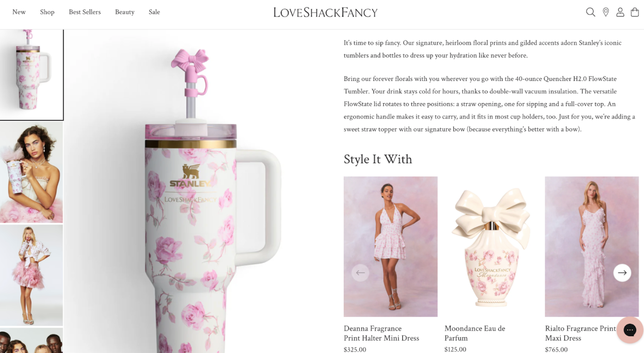
Task: Open the Sale menu
Action: pyautogui.click(x=154, y=12)
